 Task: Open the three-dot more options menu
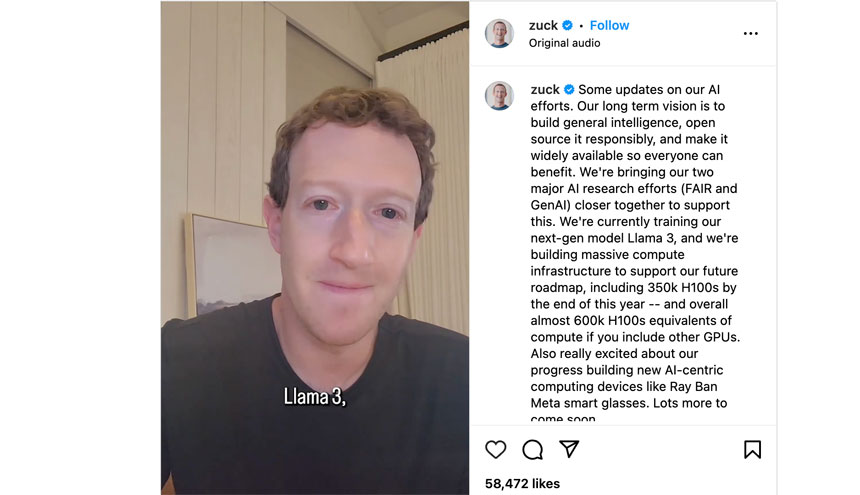click(x=750, y=33)
